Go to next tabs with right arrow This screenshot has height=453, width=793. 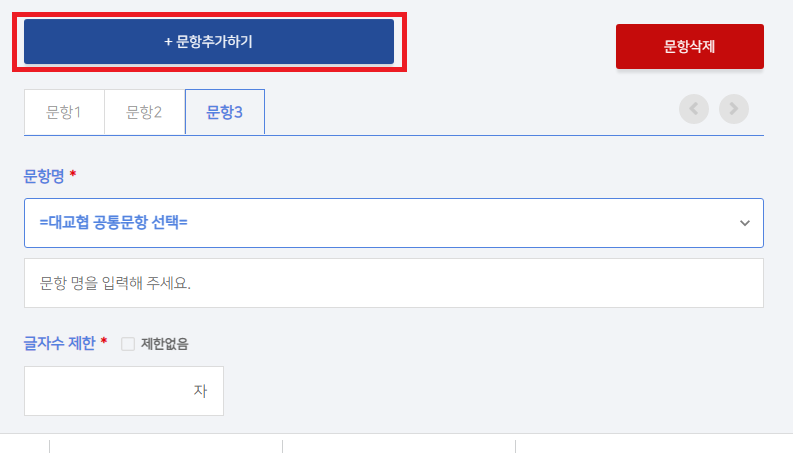click(734, 109)
